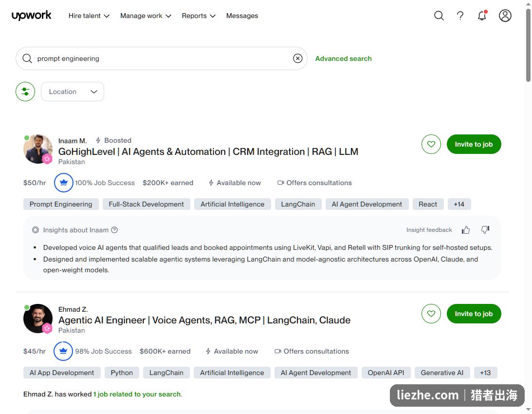Open Advanced search
The image size is (532, 414).
click(x=343, y=58)
